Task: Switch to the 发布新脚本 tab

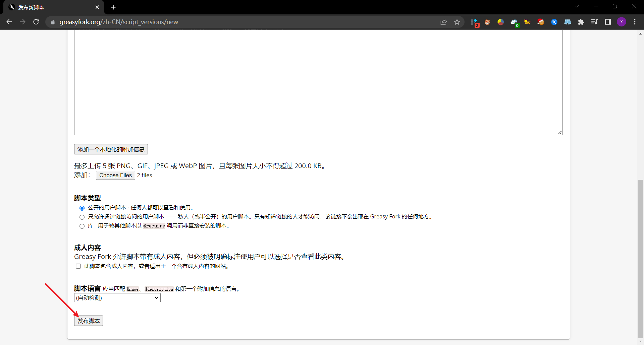Action: point(54,7)
